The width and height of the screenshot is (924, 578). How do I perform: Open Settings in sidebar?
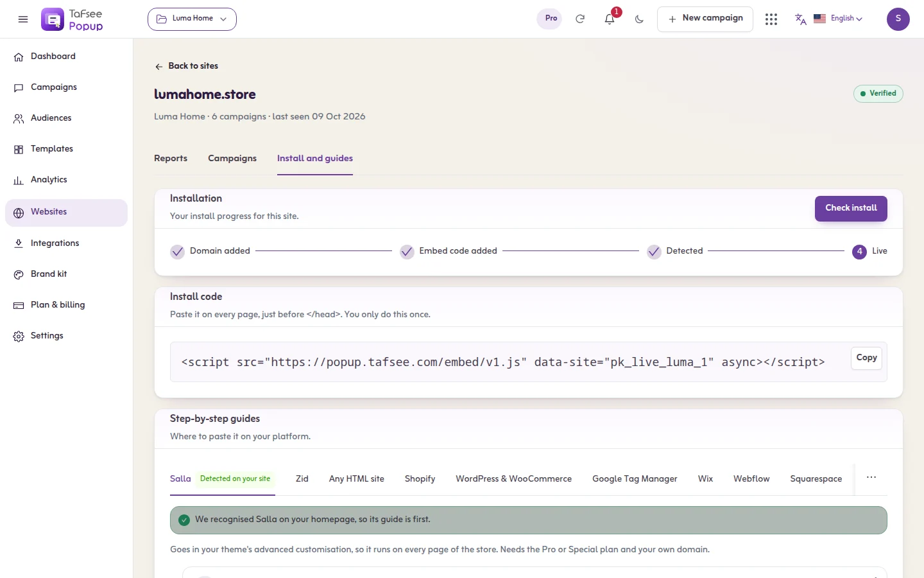coord(66,336)
